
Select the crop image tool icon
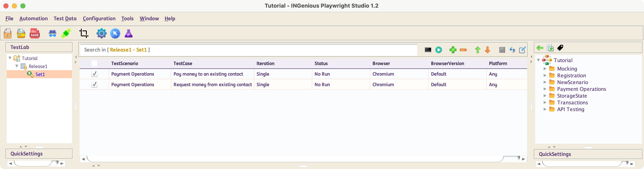pyautogui.click(x=84, y=33)
